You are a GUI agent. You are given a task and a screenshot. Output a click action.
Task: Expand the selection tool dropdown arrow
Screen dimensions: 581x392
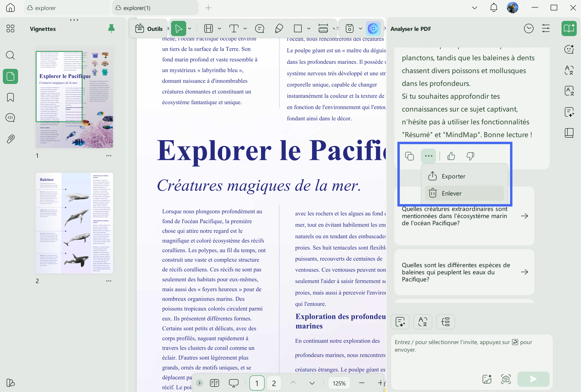click(x=190, y=29)
